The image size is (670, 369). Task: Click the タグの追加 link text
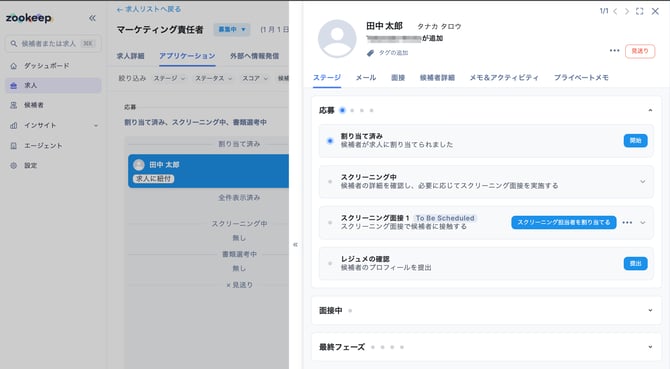tap(393, 53)
